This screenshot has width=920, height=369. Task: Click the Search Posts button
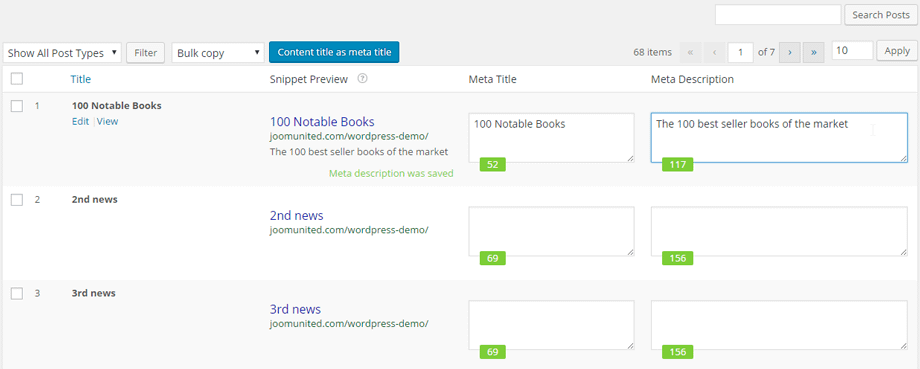click(881, 15)
